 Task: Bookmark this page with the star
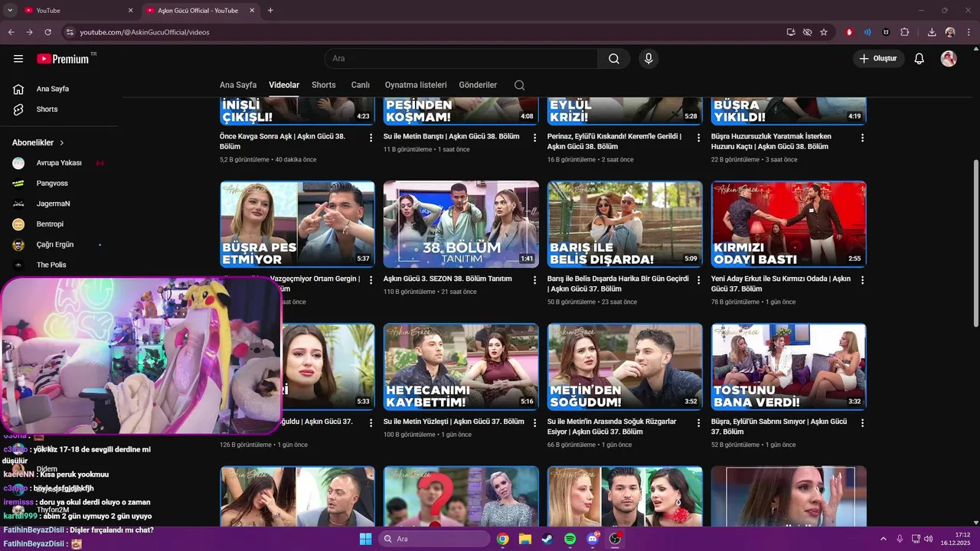pyautogui.click(x=824, y=32)
